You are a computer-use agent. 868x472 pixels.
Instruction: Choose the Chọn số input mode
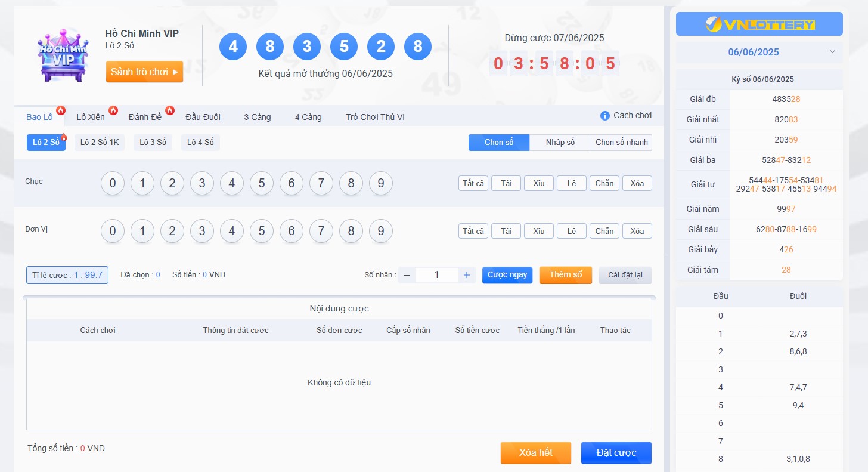point(499,143)
